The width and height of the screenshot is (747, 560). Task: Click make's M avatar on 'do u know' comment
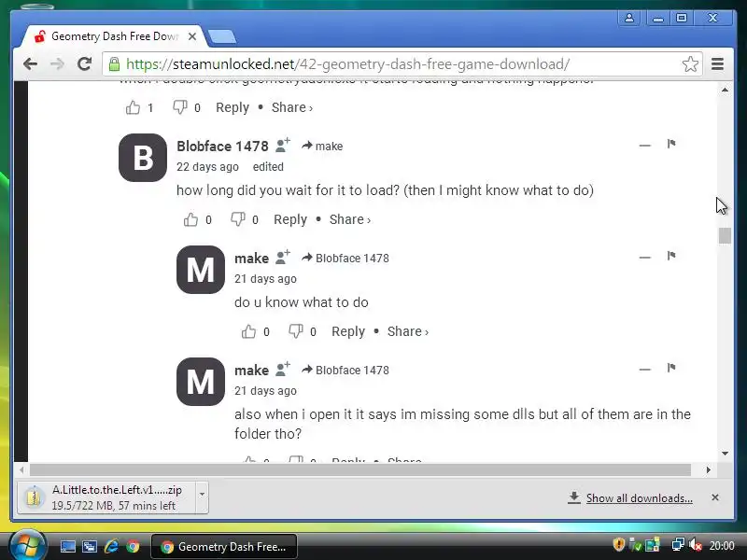tap(201, 270)
